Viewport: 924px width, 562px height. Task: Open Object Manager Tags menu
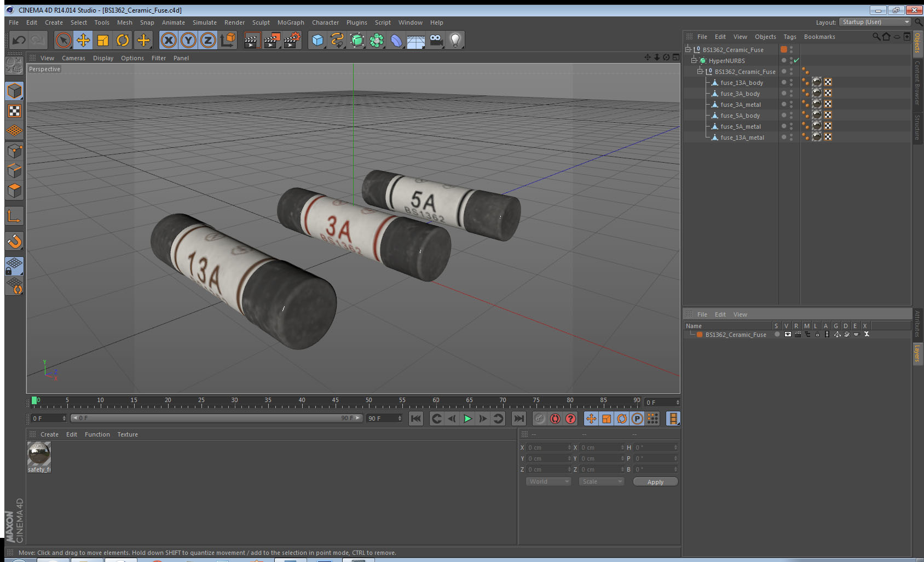[x=790, y=37]
